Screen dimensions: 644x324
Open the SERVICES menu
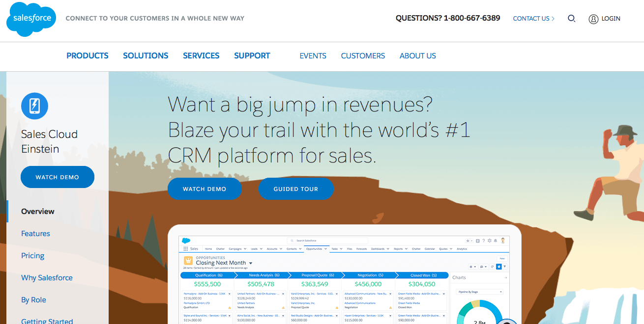coord(201,56)
